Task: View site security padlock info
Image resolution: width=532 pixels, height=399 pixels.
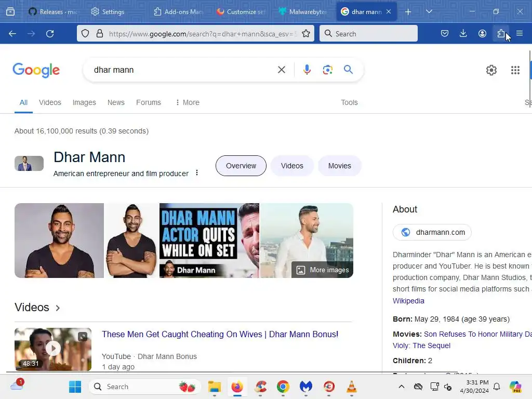Action: (100, 34)
